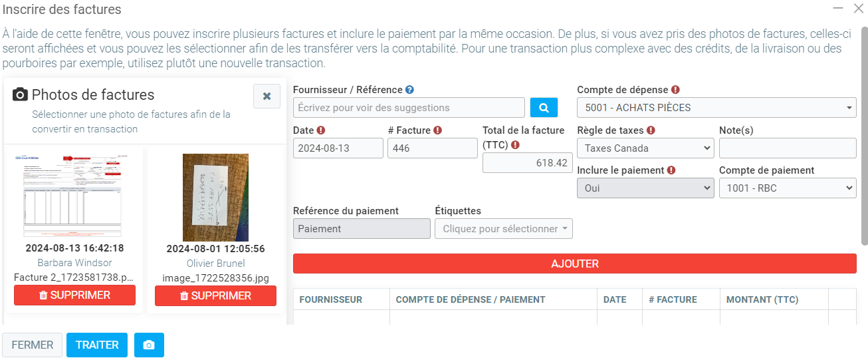
Task: Click the warning icon beside Compte de dépense
Action: 675,90
